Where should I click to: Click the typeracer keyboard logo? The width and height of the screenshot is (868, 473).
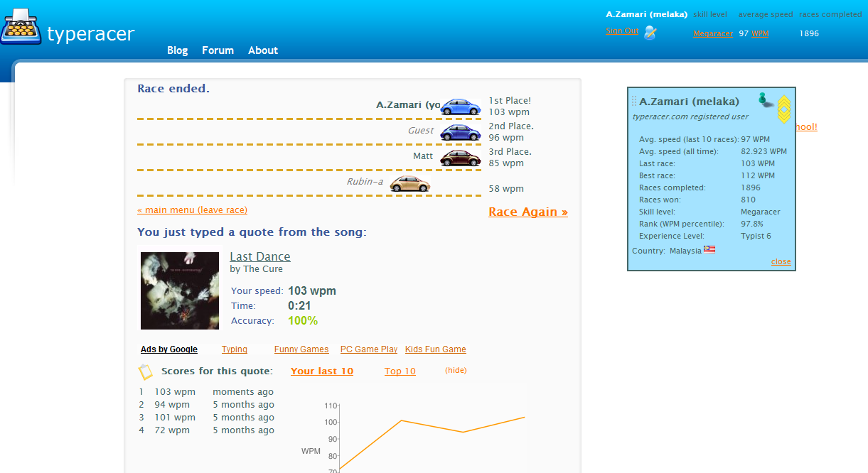[x=21, y=26]
